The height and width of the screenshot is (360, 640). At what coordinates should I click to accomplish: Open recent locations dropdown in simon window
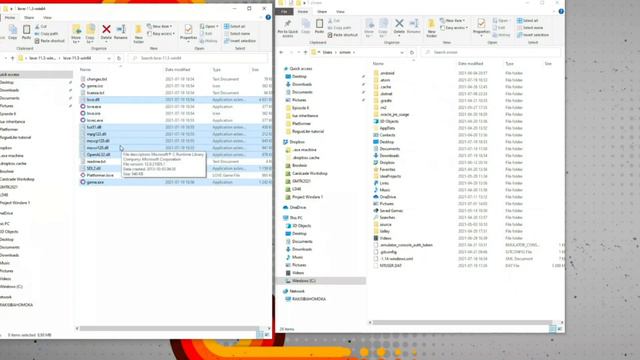click(x=298, y=52)
